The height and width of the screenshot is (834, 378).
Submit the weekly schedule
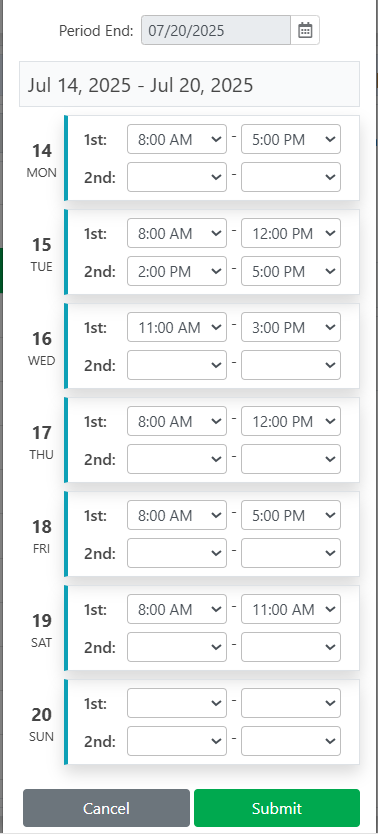click(x=277, y=808)
